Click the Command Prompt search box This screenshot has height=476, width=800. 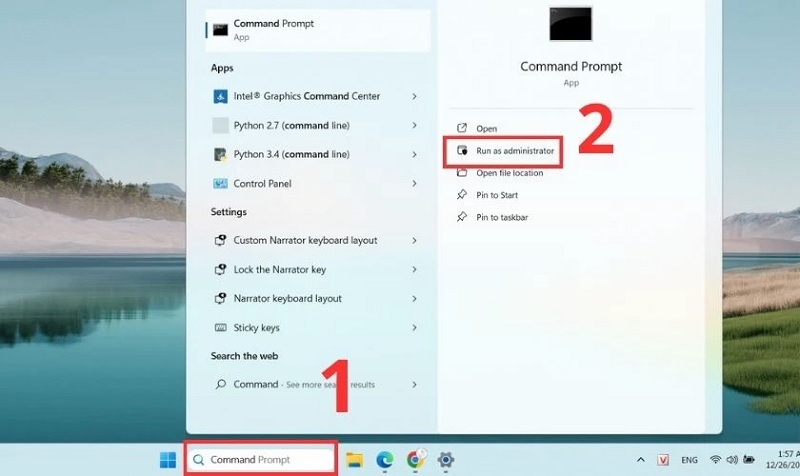tap(262, 460)
